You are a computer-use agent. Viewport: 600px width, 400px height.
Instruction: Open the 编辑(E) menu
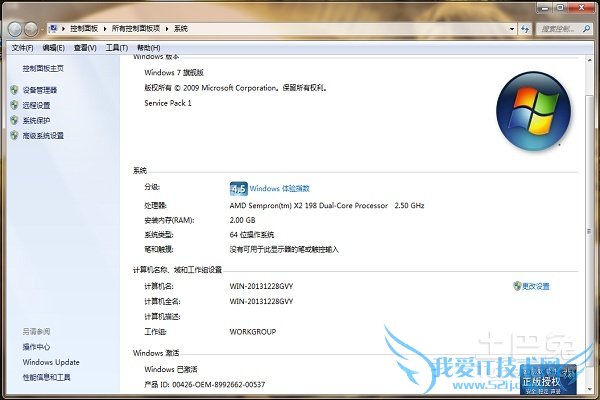54,48
